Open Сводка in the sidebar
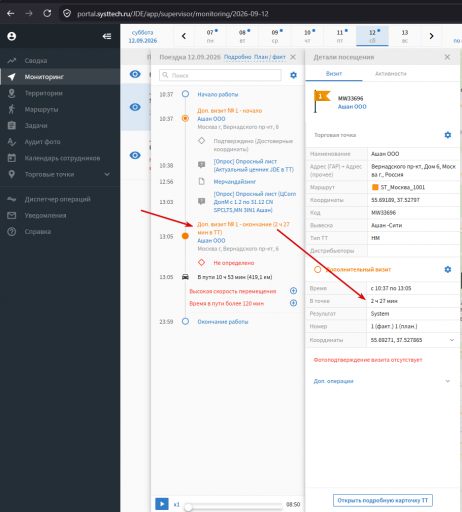The width and height of the screenshot is (462, 512). tap(36, 61)
